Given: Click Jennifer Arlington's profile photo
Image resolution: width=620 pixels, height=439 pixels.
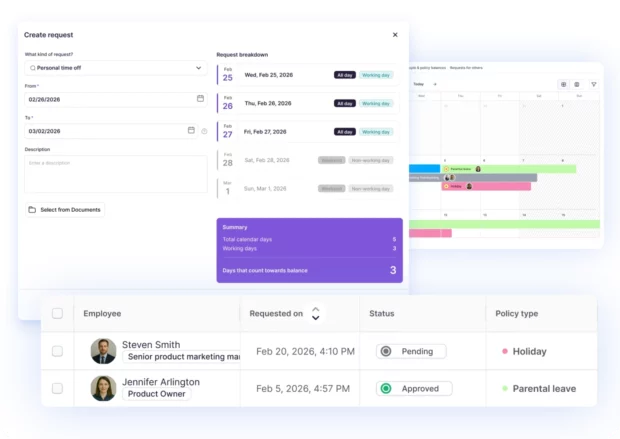Looking at the screenshot, I should click(103, 388).
